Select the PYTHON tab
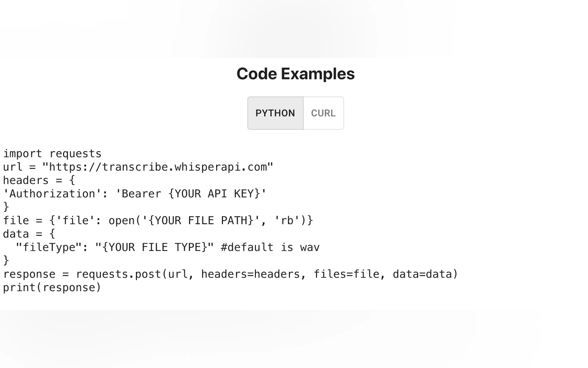The image size is (588, 368). [x=275, y=113]
